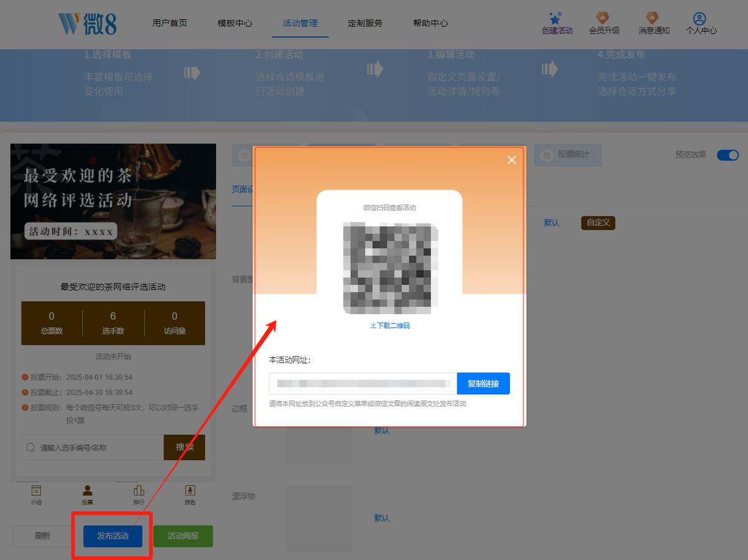
Task: Click the 刷新 button
Action: 42,536
